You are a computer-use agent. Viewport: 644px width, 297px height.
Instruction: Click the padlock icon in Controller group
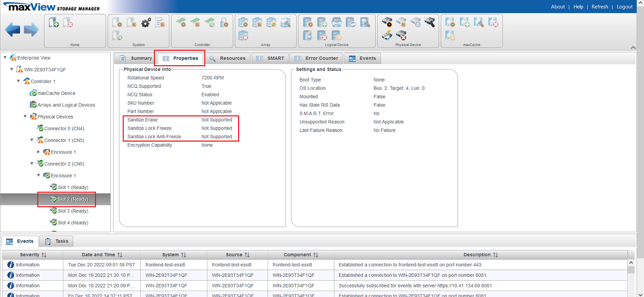point(224,23)
